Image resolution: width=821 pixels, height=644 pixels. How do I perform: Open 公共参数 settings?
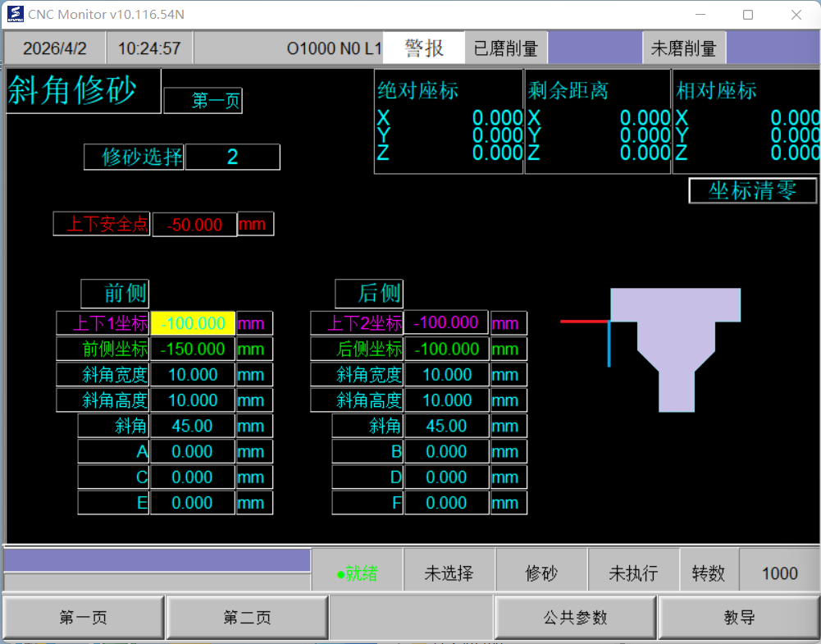tap(575, 618)
